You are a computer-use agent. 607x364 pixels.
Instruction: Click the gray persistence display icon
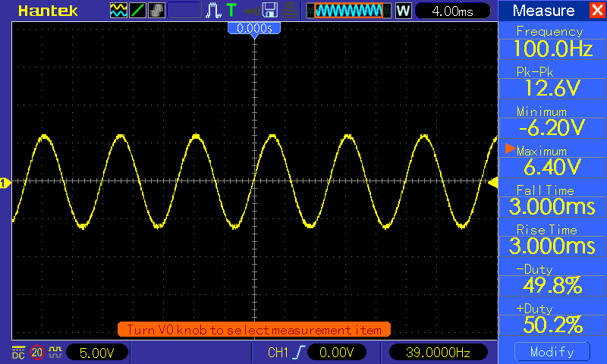pyautogui.click(x=156, y=11)
